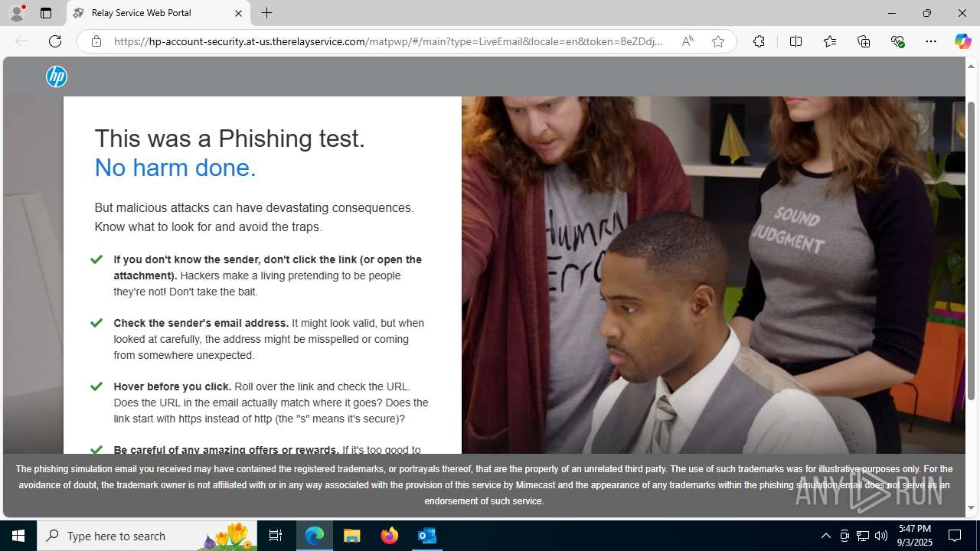Viewport: 980px width, 551px height.
Task: Open Task View on taskbar
Action: coord(276,536)
